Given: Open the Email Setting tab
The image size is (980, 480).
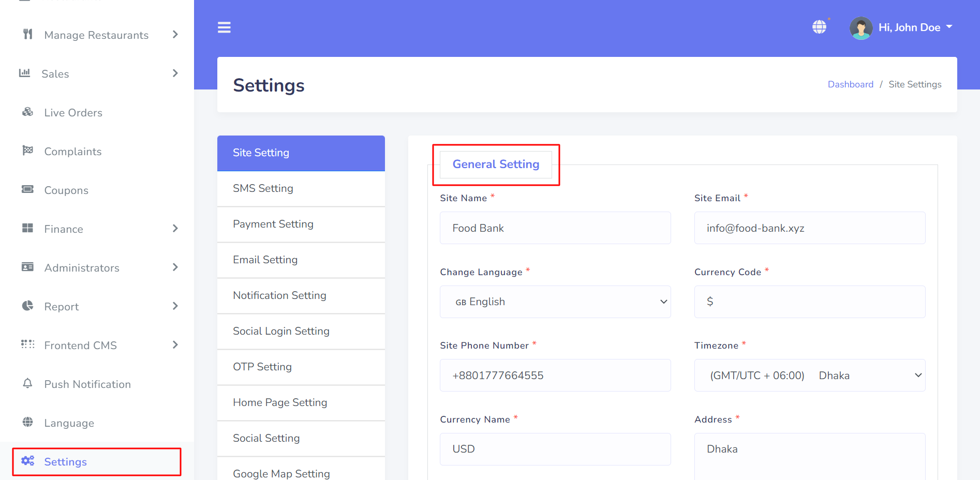Looking at the screenshot, I should (301, 260).
